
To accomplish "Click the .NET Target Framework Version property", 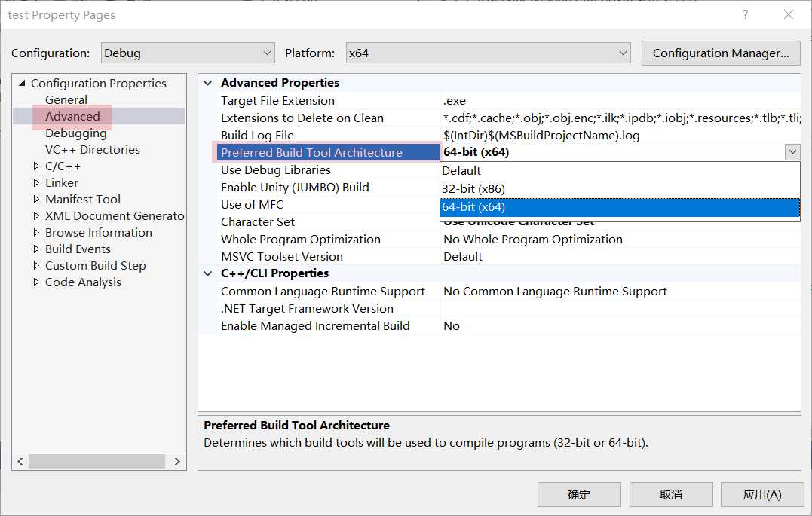I will point(307,308).
